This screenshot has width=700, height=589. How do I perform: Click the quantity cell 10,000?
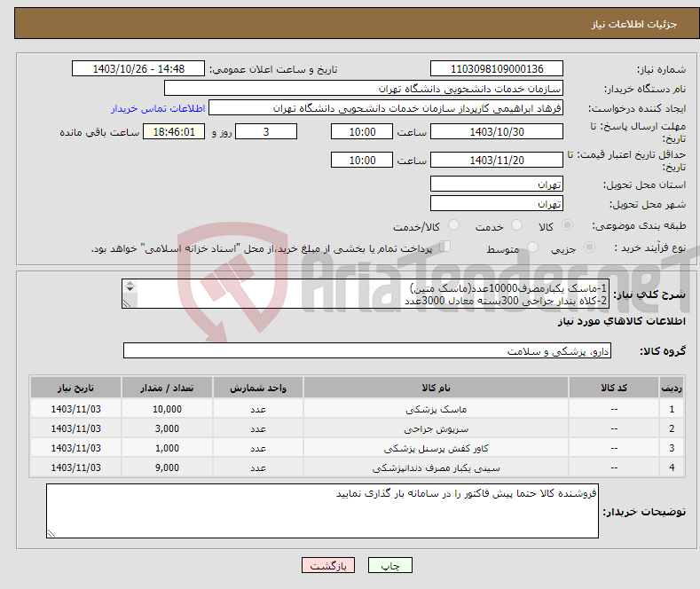pyautogui.click(x=167, y=409)
